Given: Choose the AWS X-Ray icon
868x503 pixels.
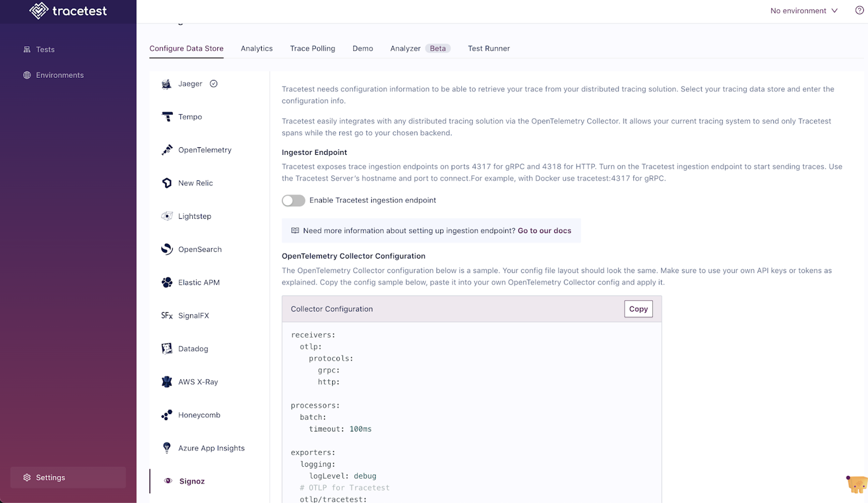Looking at the screenshot, I should click(x=167, y=382).
